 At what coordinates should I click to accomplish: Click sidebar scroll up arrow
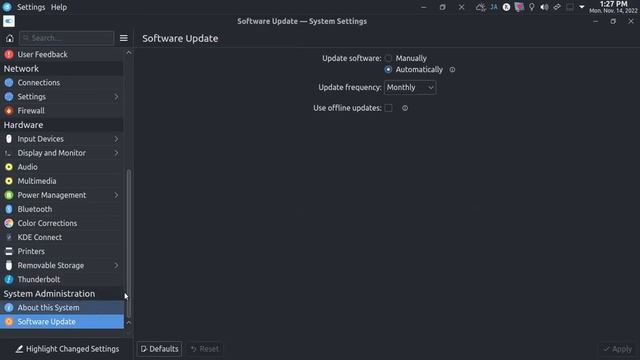click(x=129, y=53)
